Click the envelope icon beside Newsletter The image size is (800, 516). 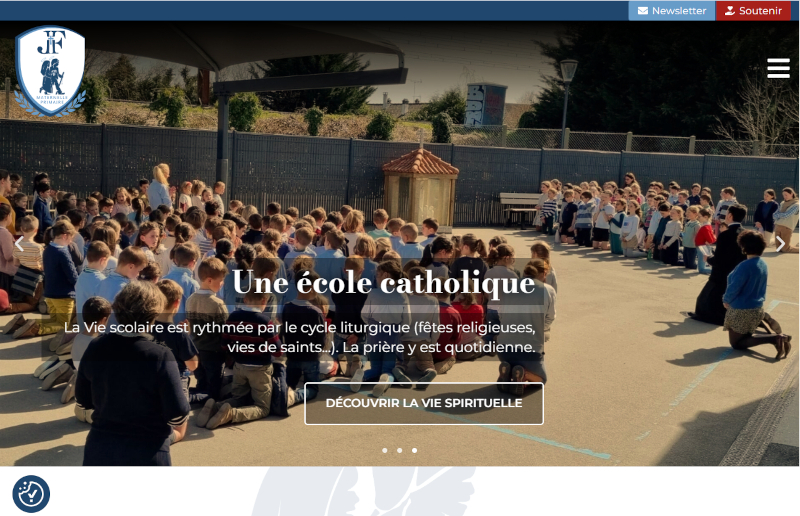tap(643, 11)
